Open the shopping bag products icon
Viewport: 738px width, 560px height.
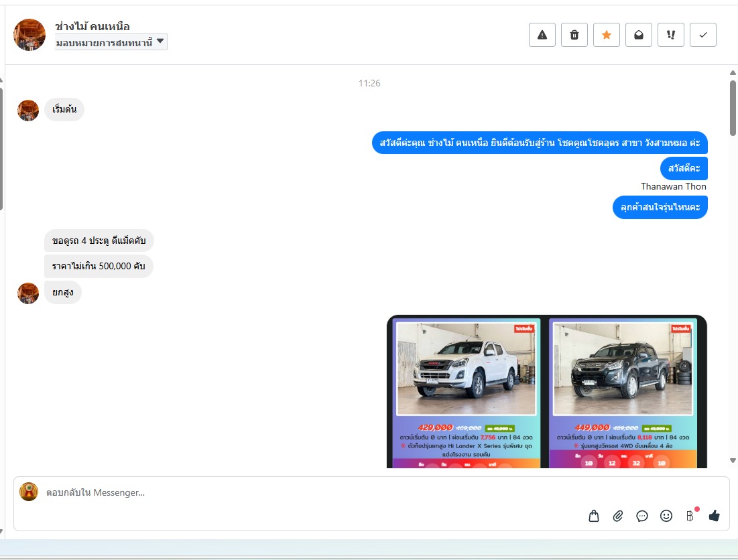pyautogui.click(x=594, y=516)
